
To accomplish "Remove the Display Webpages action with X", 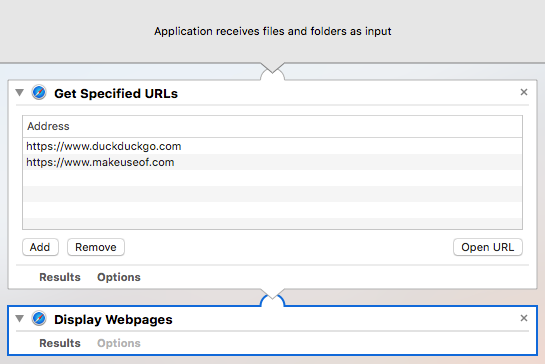I will tap(524, 318).
